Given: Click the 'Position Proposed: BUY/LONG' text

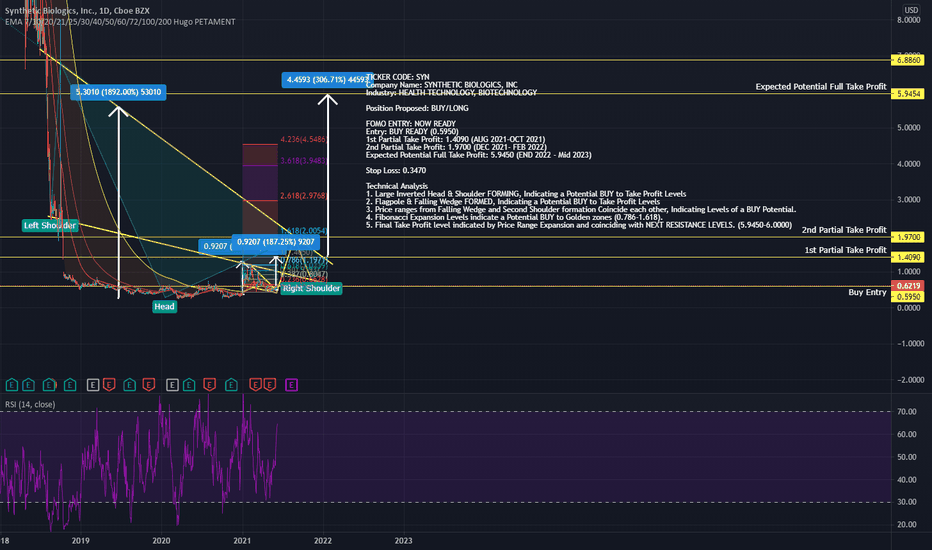Looking at the screenshot, I should point(417,108).
